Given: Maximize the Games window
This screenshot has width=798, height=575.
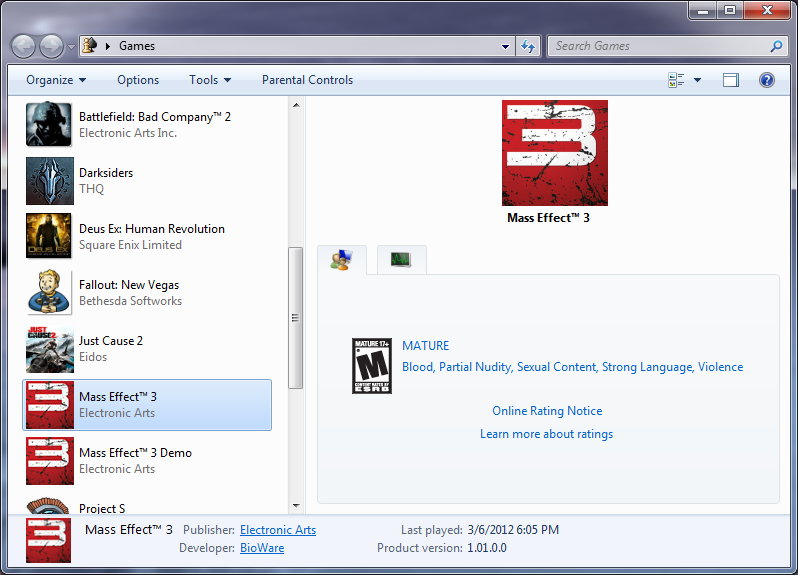Looking at the screenshot, I should pos(730,10).
